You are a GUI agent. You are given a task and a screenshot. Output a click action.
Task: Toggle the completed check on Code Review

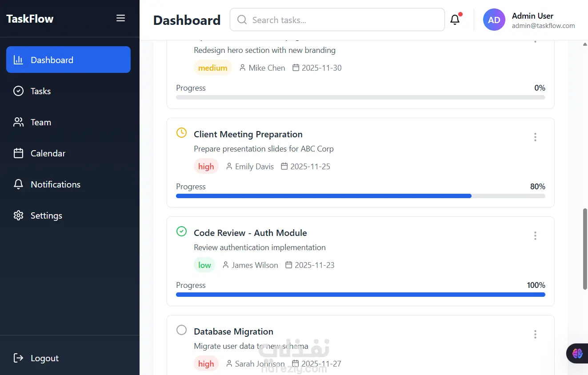coord(181,231)
